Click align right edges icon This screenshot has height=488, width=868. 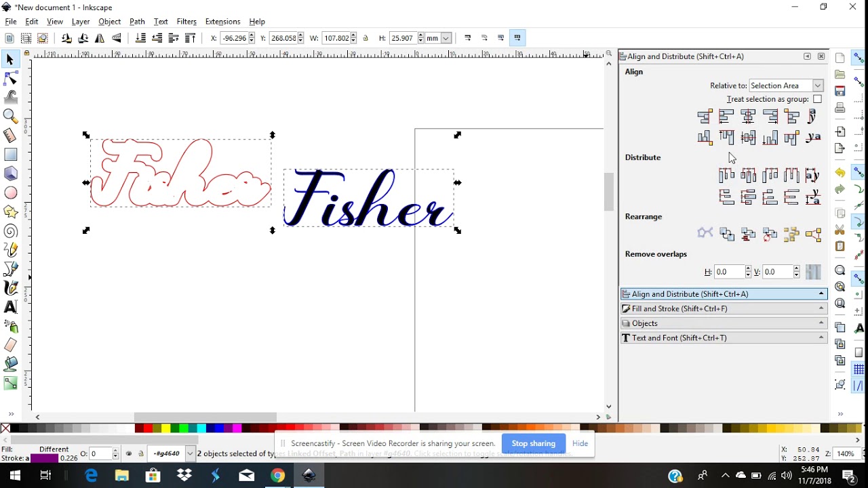click(x=770, y=117)
